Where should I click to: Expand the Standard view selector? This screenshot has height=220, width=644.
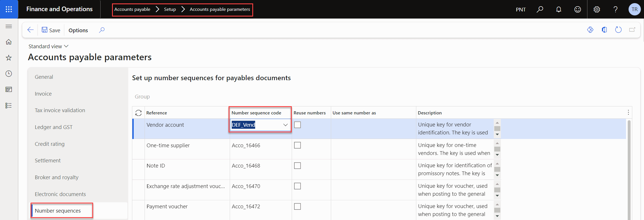[x=48, y=46]
